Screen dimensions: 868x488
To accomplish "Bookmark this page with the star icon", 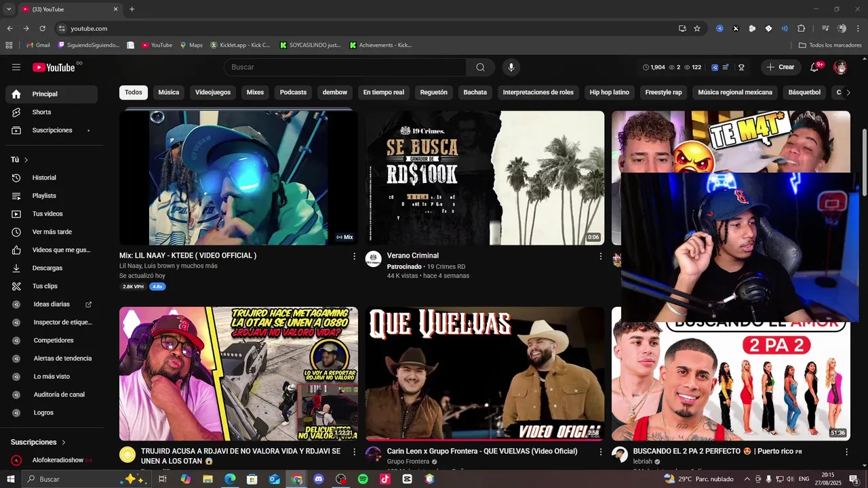I will coord(697,28).
